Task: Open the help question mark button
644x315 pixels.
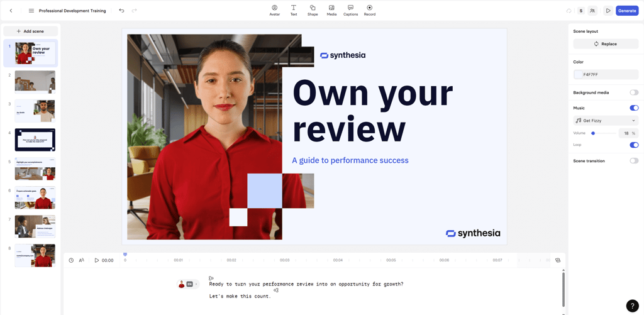Action: click(x=632, y=306)
